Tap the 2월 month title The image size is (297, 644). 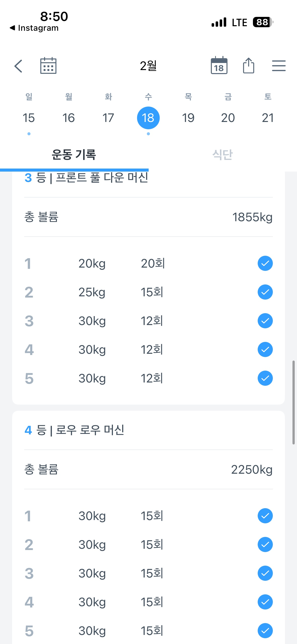148,66
